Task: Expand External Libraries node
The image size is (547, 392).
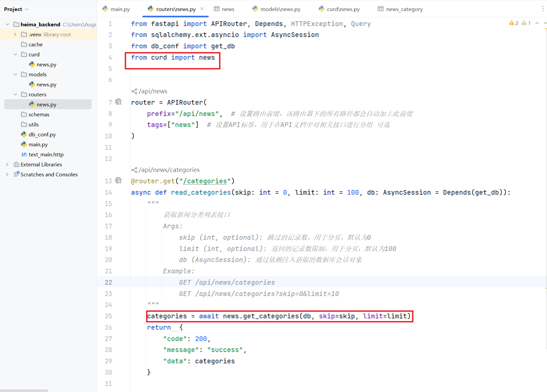Action: tap(7, 164)
